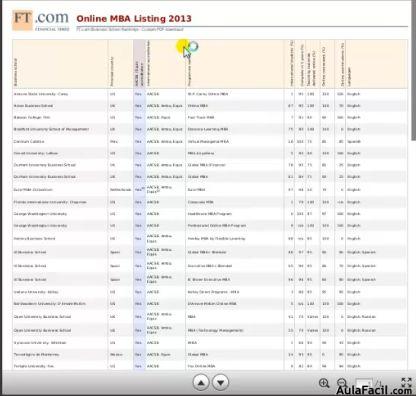Click Northeastern University D'Amore-McKim entry
416x396 pixels.
[50, 304]
